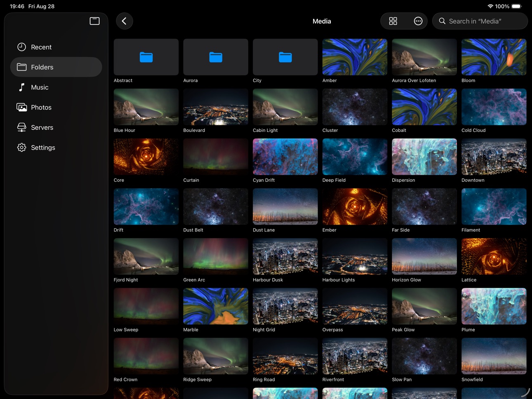The height and width of the screenshot is (399, 532).
Task: Open the Aurora folder
Action: coord(216,57)
